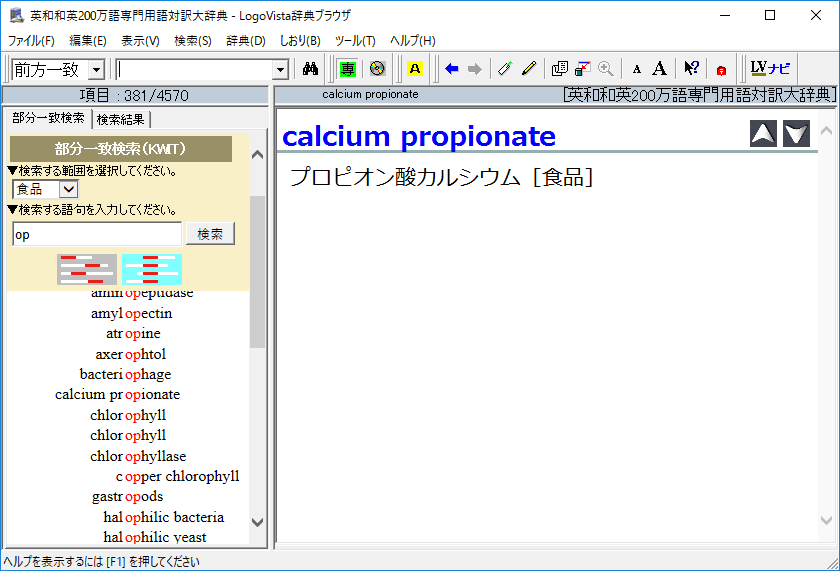Screen dimensions: 840x571
Task: Select the center-aligned cyan KWIT display mode
Action: (152, 269)
